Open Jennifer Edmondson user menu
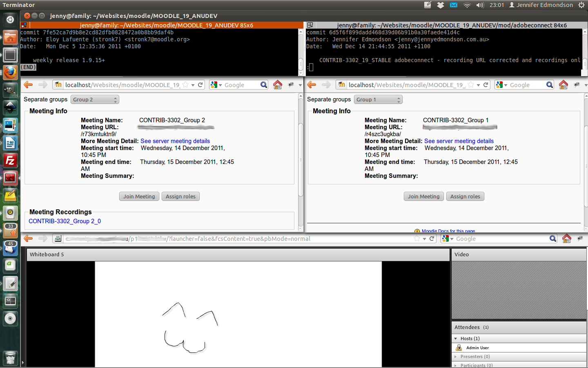Viewport: 588px width, 368px height. [541, 5]
